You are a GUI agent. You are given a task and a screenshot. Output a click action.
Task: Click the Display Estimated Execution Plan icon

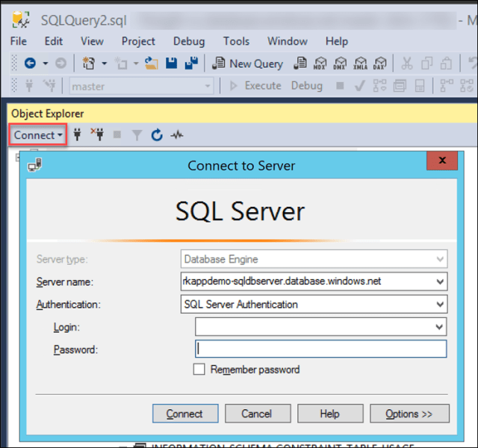(380, 86)
